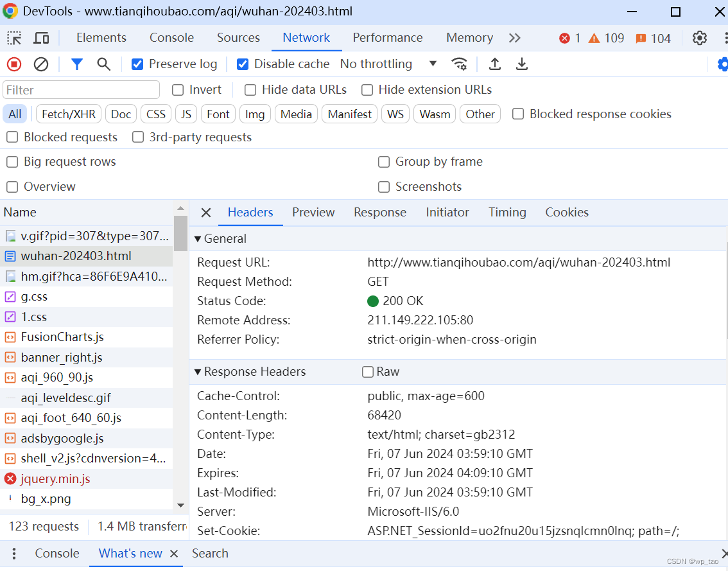Open the drawer three-dot menu

[x=14, y=554]
